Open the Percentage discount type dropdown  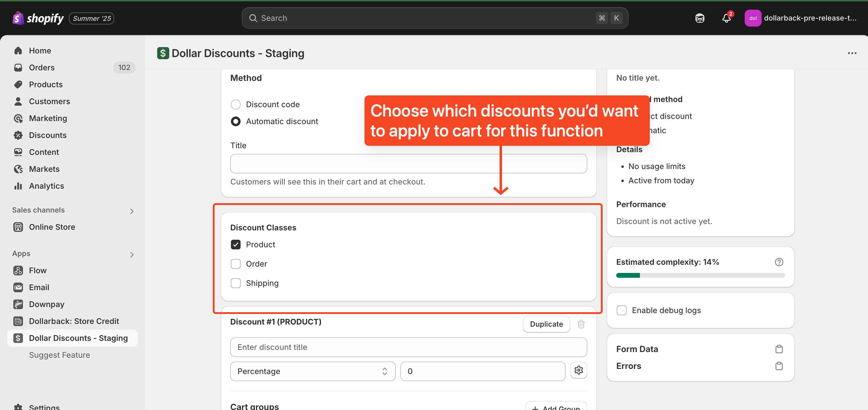tap(313, 371)
